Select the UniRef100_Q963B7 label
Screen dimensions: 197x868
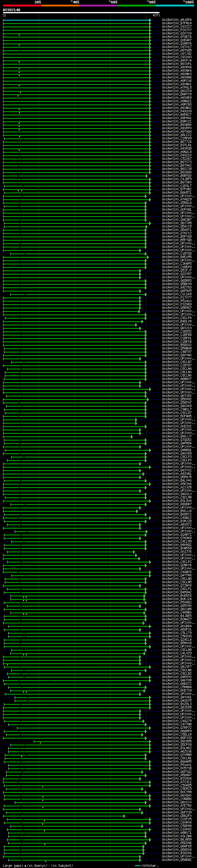click(x=177, y=220)
